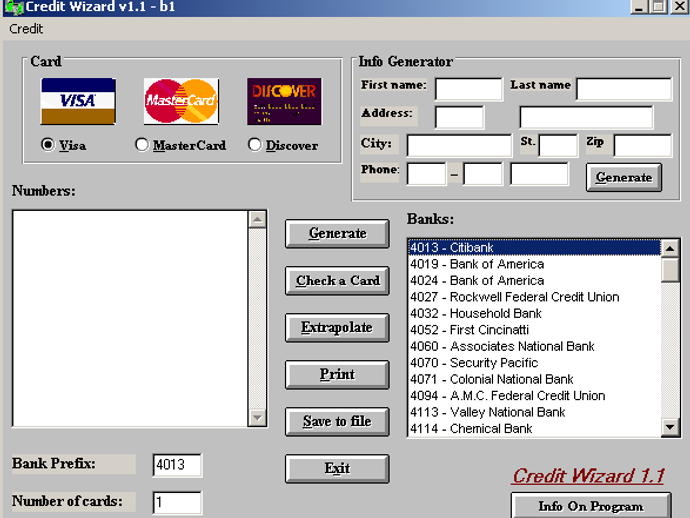Focus the First name input field
The height and width of the screenshot is (518, 690).
tap(469, 89)
